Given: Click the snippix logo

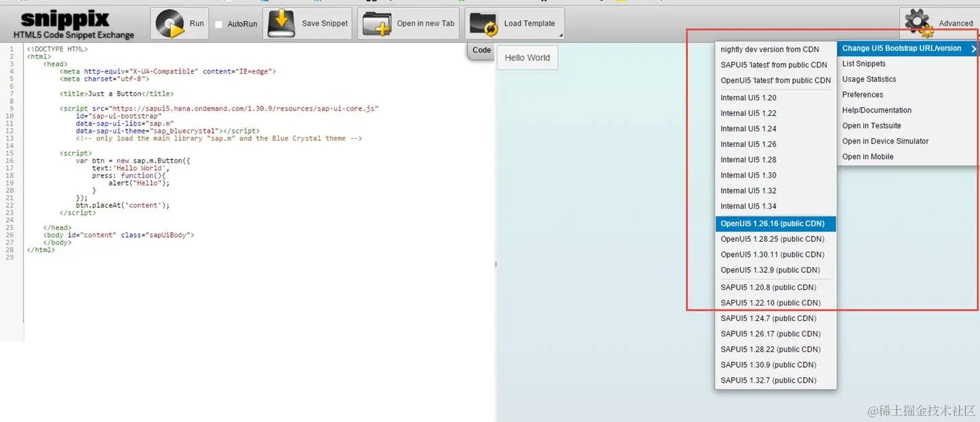Looking at the screenshot, I should click(74, 24).
